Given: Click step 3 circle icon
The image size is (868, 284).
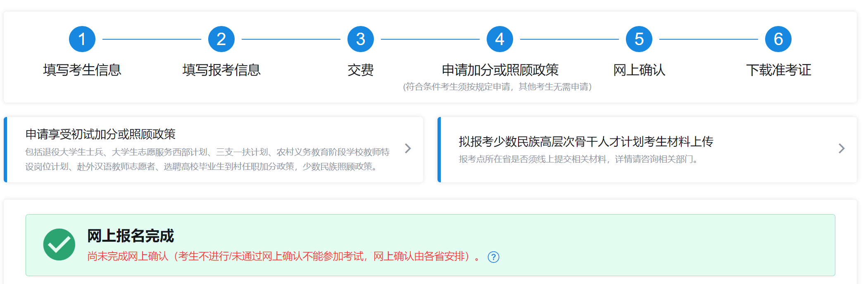Looking at the screenshot, I should [360, 39].
